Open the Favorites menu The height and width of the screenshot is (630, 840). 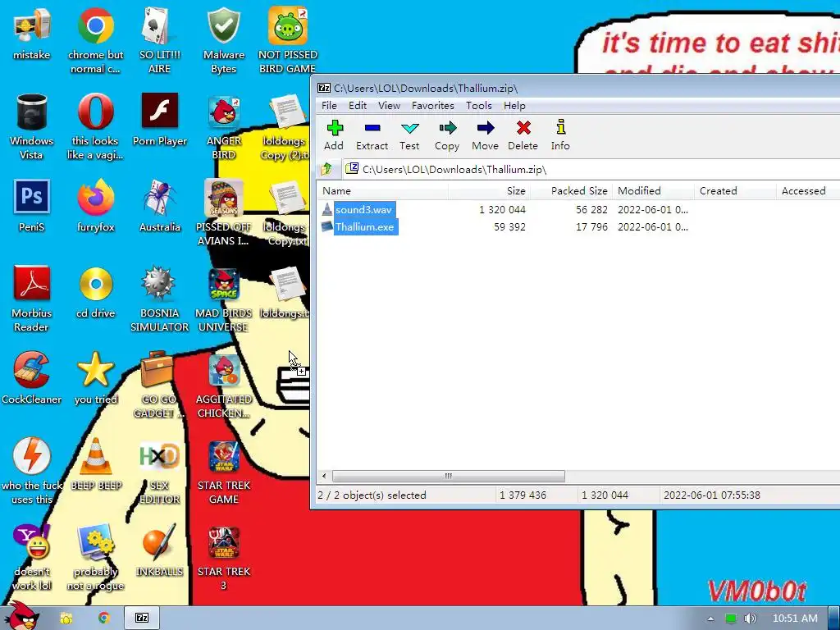(x=433, y=106)
